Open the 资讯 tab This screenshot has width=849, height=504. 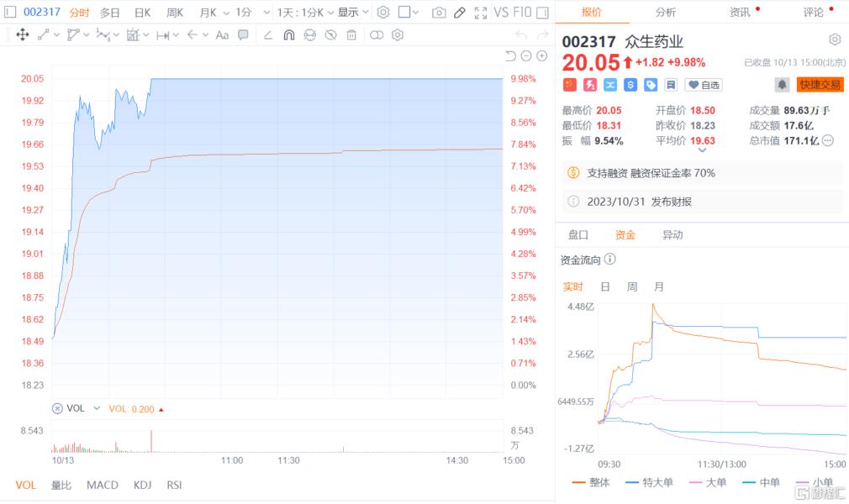[740, 12]
